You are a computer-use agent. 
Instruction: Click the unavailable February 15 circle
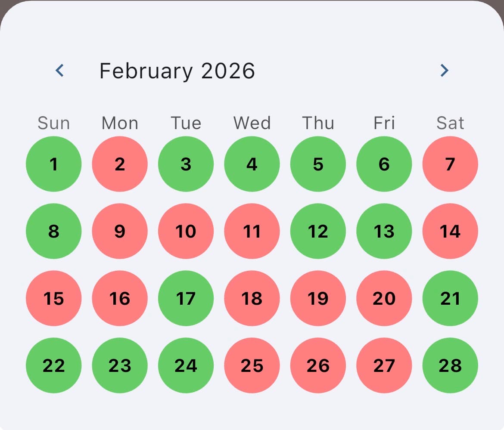click(53, 298)
